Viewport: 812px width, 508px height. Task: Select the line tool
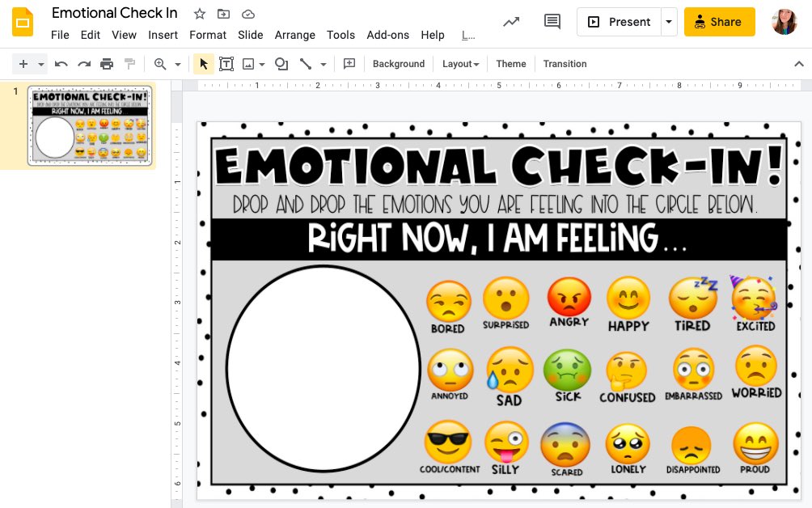(306, 64)
